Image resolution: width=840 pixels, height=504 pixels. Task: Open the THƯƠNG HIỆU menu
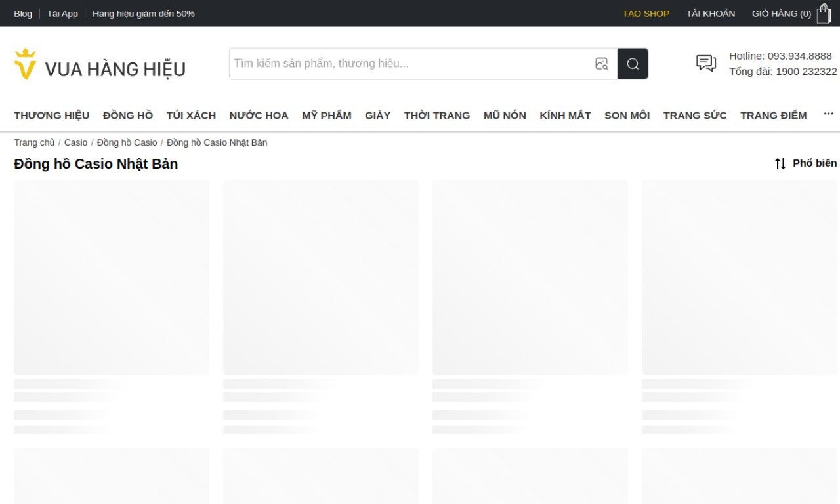52,115
